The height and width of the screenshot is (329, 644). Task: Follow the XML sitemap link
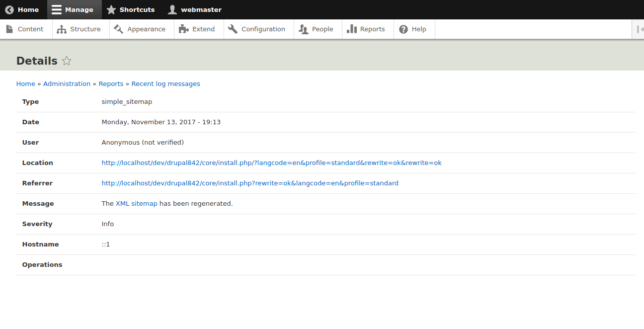(136, 204)
